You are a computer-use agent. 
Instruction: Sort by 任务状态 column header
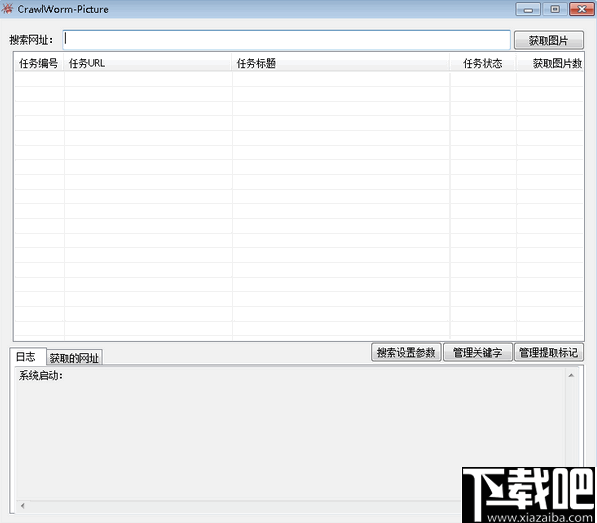(483, 63)
